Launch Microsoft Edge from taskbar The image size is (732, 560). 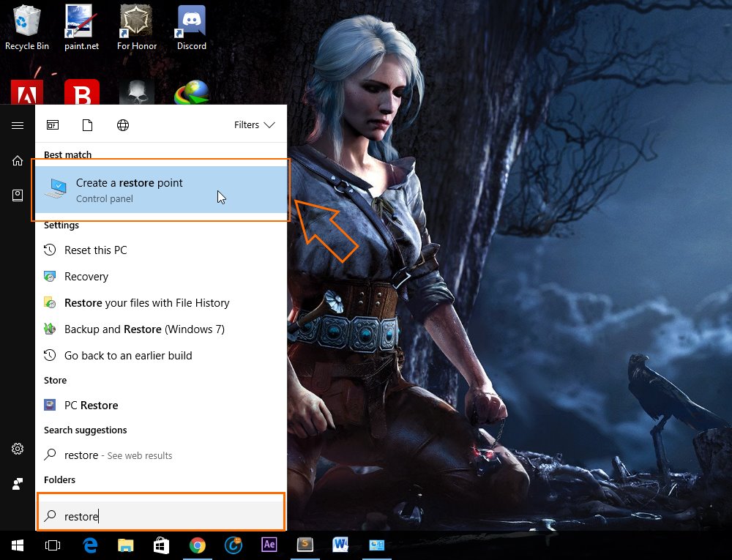tap(89, 545)
